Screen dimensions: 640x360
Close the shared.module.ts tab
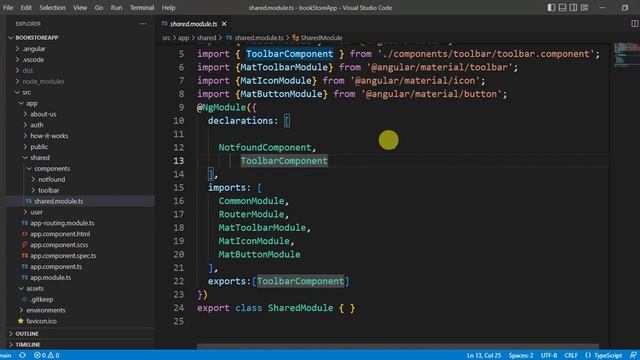tap(224, 24)
